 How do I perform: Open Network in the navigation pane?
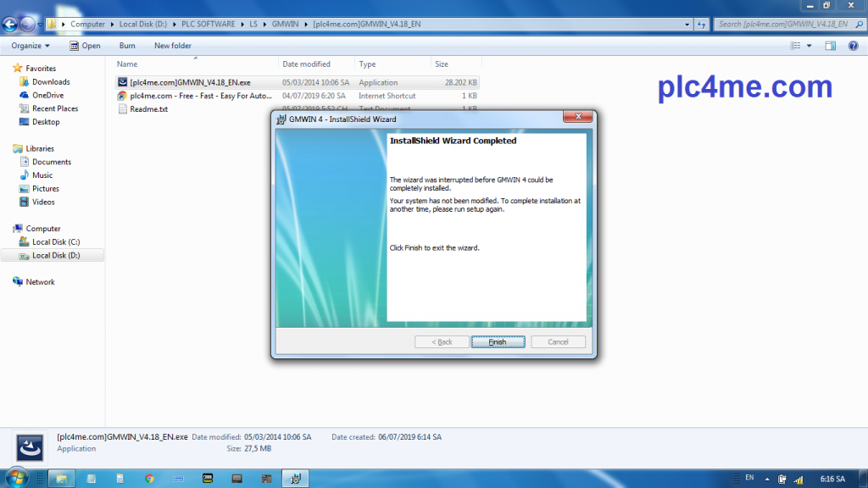(x=40, y=282)
